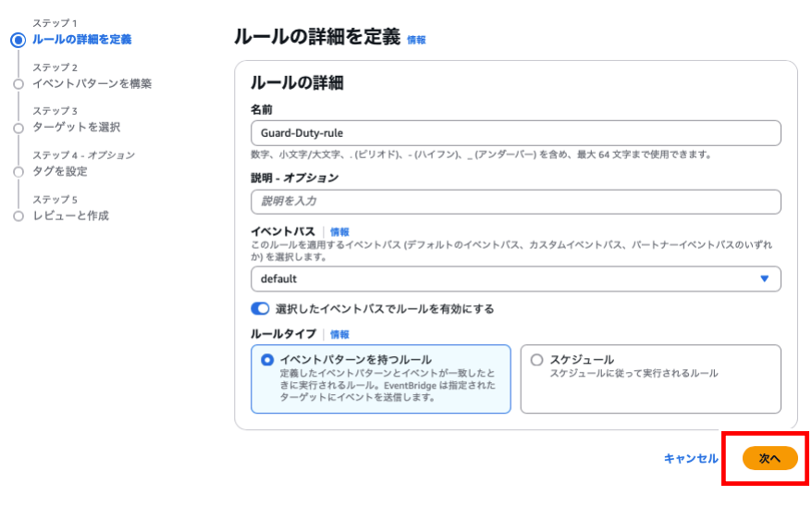
Task: Click the Step 3 target selection step circle
Action: tap(18, 128)
